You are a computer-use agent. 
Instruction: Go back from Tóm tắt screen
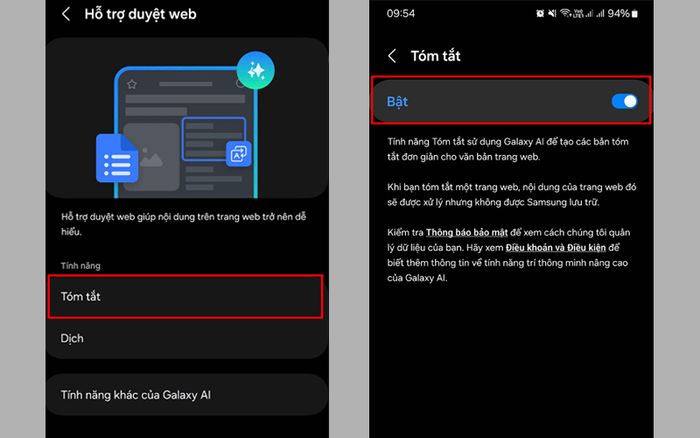(392, 56)
